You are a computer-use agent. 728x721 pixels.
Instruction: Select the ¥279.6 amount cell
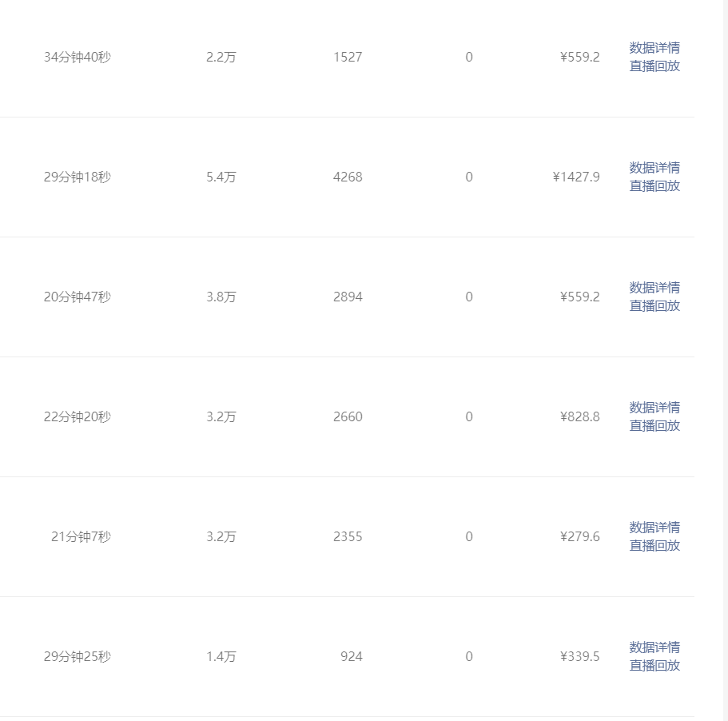(580, 536)
